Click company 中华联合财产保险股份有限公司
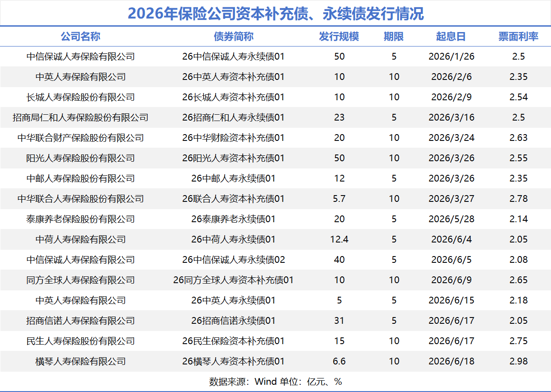Viewport: 551px width, 392px height. 80,138
